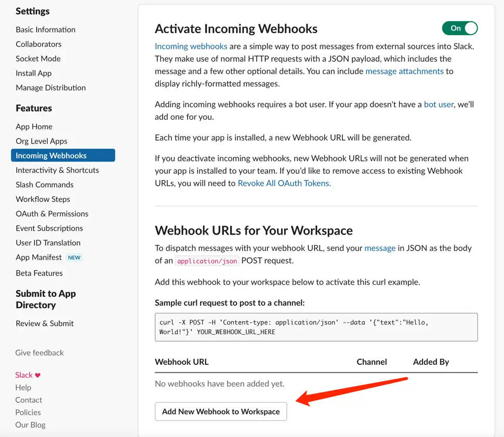
Task: Open Beta Features page
Action: coord(39,273)
